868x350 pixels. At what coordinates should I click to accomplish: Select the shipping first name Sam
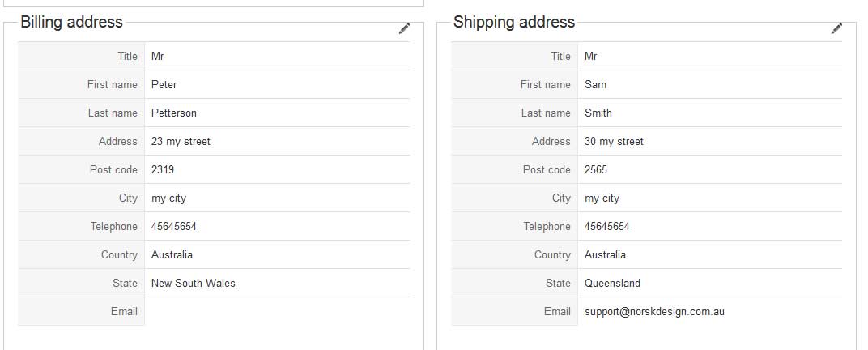click(595, 85)
